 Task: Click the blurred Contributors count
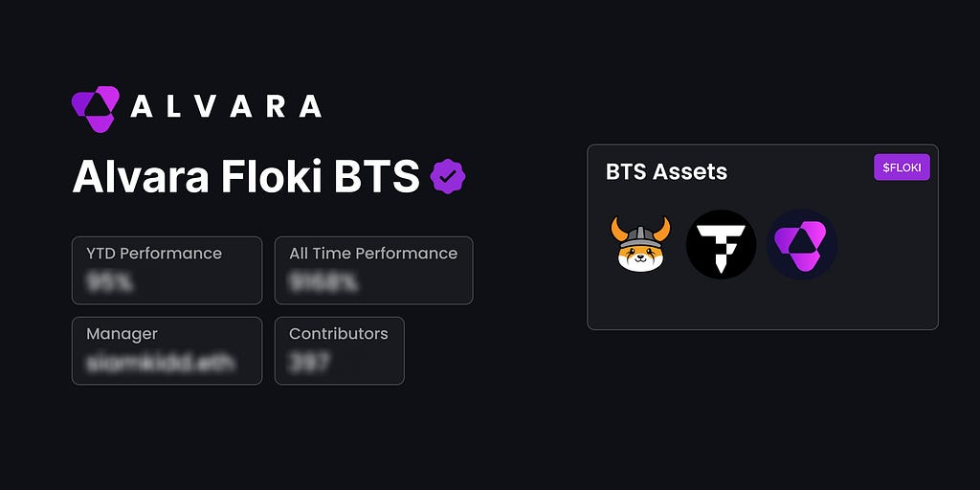click(310, 363)
